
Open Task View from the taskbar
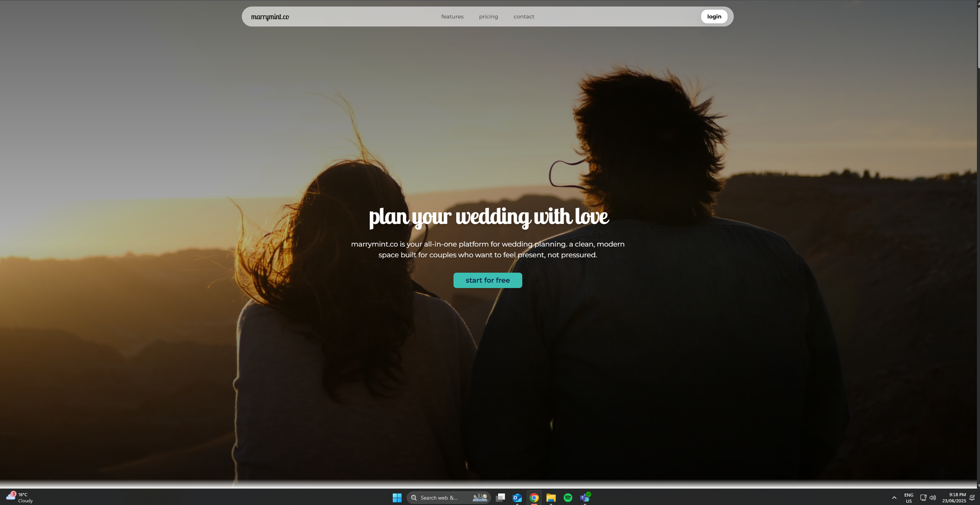[500, 498]
